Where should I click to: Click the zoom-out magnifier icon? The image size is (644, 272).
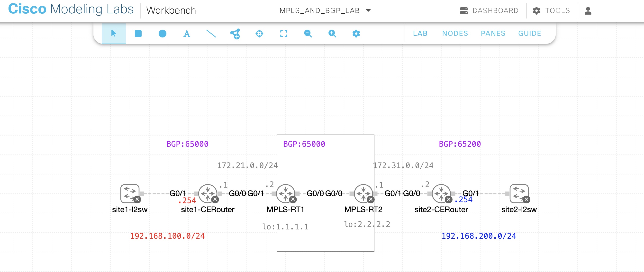[x=308, y=34]
